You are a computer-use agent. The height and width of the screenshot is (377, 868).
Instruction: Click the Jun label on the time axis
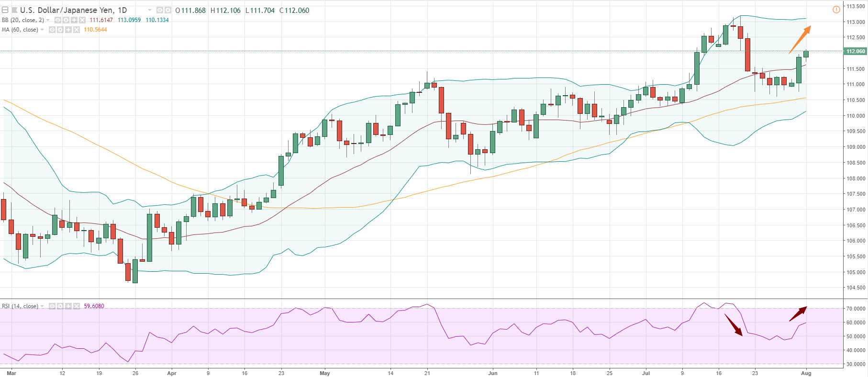click(493, 373)
